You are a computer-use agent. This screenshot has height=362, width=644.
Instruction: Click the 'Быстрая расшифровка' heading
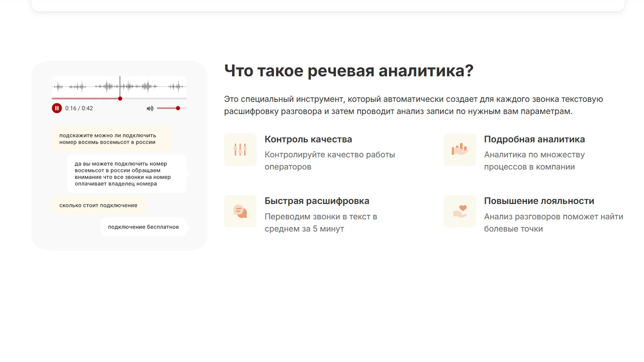[317, 201]
